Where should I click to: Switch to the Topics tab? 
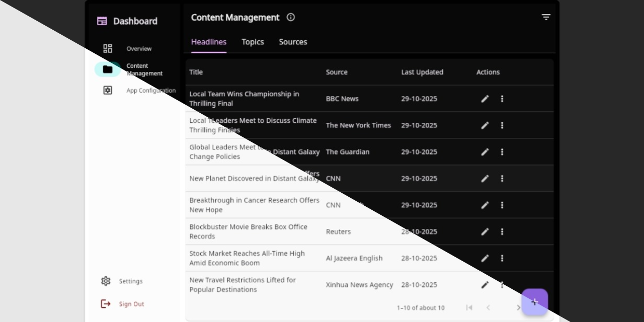click(253, 42)
